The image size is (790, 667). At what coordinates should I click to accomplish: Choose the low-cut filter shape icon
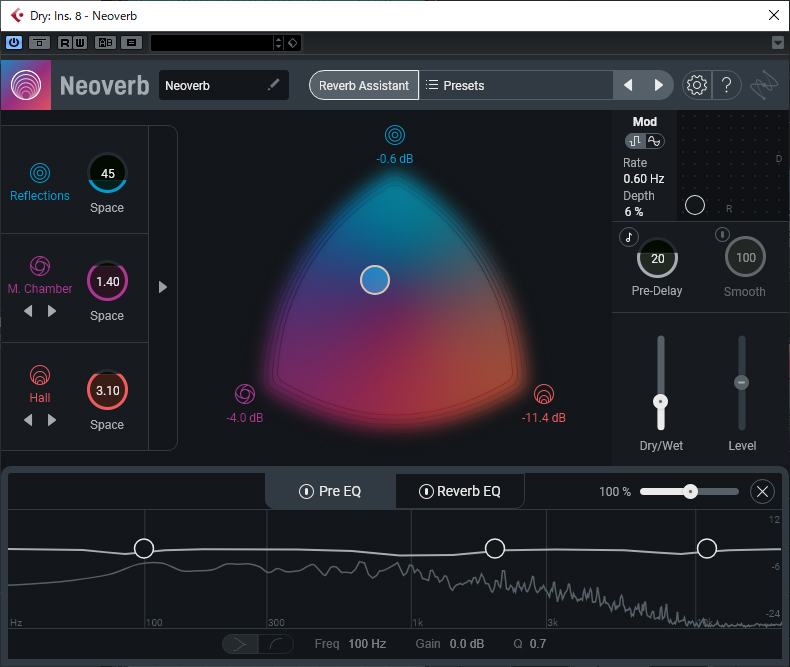[x=240, y=644]
